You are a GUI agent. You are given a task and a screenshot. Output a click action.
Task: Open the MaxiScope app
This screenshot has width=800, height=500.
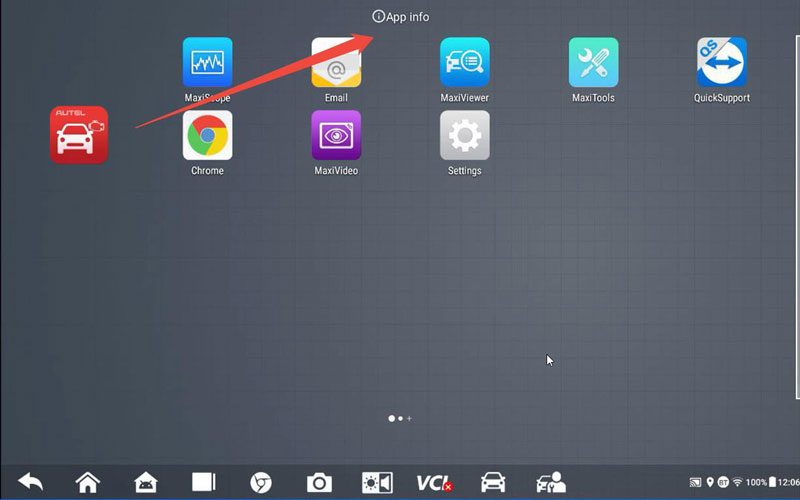[207, 63]
